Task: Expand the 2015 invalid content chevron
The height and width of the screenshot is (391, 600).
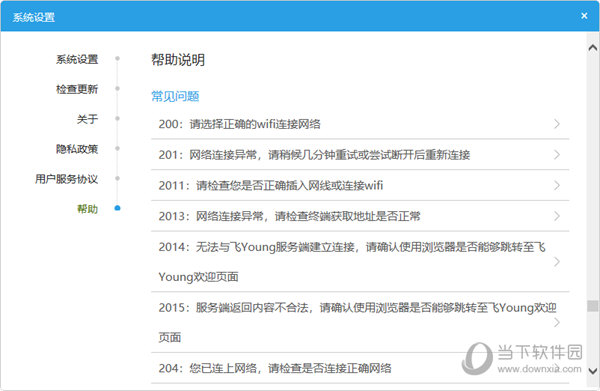Action: (557, 323)
